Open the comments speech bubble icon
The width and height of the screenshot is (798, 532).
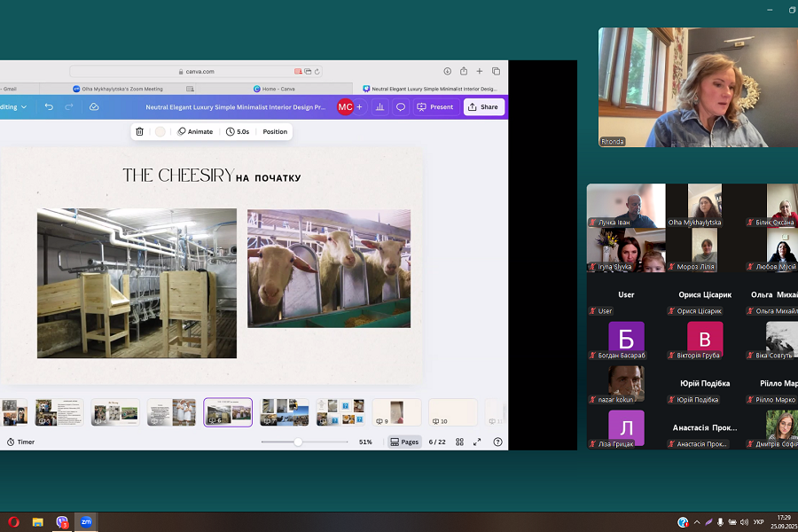pyautogui.click(x=401, y=107)
